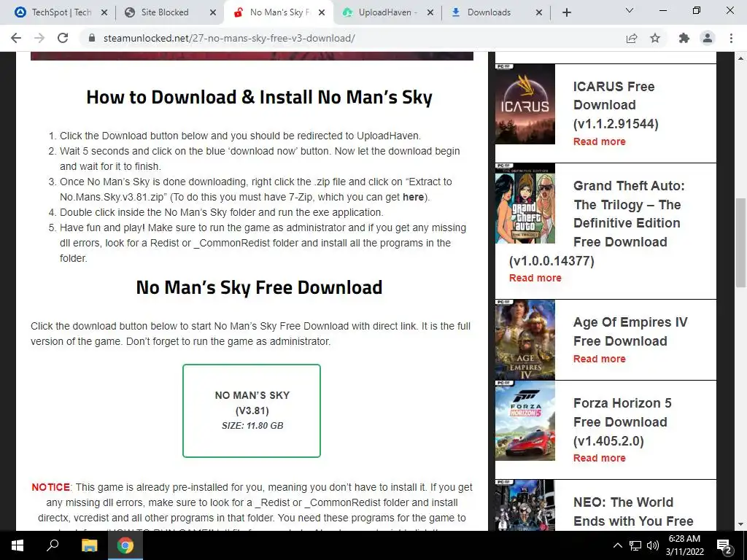The image size is (747, 560).
Task: Switch to the TechSpot tab
Action: pyautogui.click(x=61, y=12)
